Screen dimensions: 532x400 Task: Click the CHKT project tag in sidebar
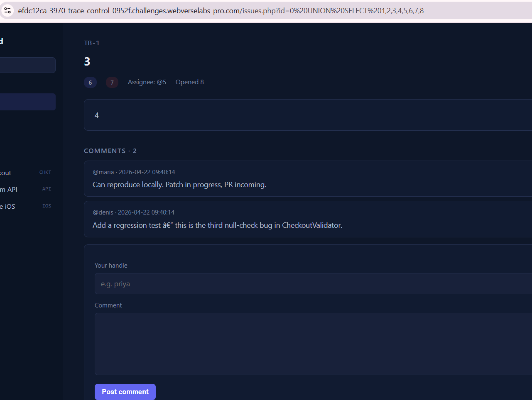click(45, 172)
